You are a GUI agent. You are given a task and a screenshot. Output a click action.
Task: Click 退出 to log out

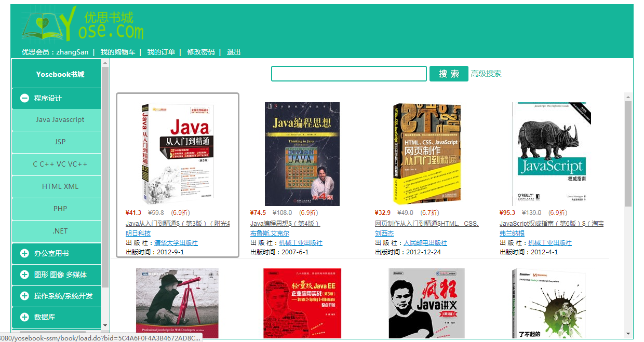[234, 52]
